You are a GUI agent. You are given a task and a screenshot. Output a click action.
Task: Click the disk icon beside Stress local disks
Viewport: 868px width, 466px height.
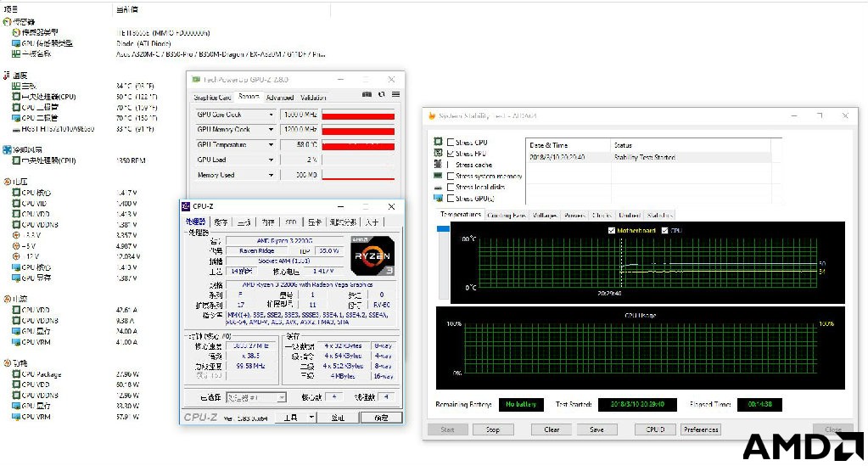click(438, 188)
